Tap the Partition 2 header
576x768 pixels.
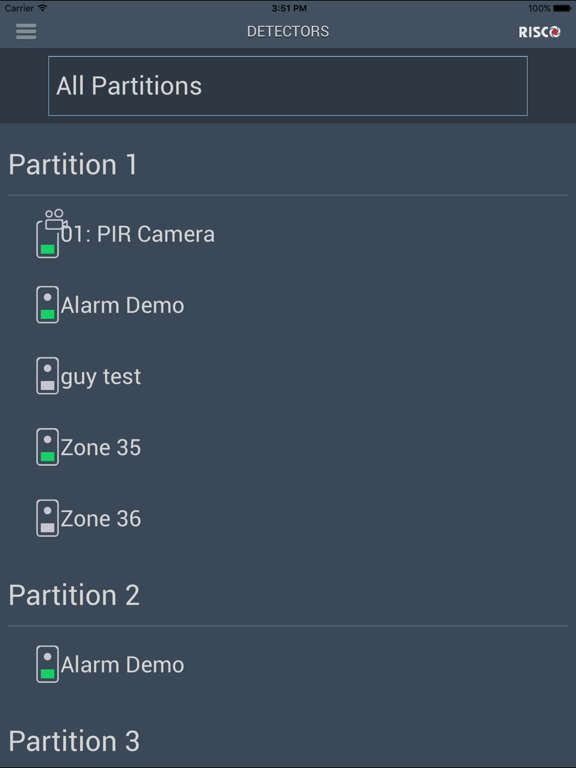(74, 595)
